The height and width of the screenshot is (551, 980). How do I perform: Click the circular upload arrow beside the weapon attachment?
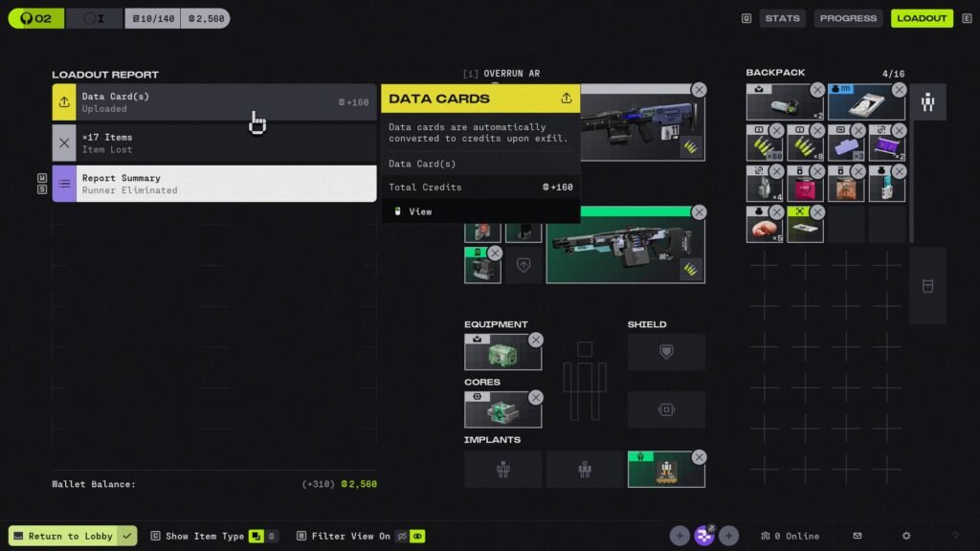(523, 266)
